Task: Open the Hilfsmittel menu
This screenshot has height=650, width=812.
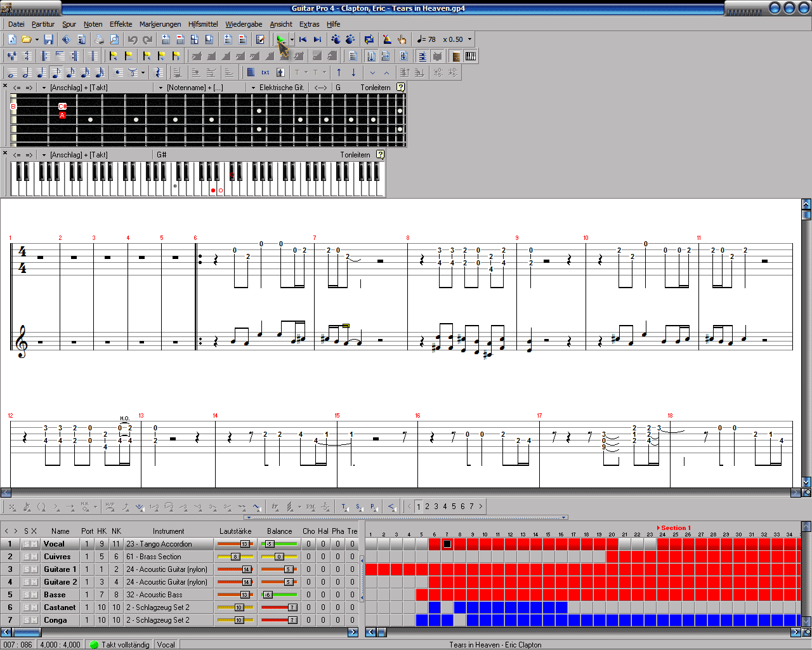Action: coord(203,24)
